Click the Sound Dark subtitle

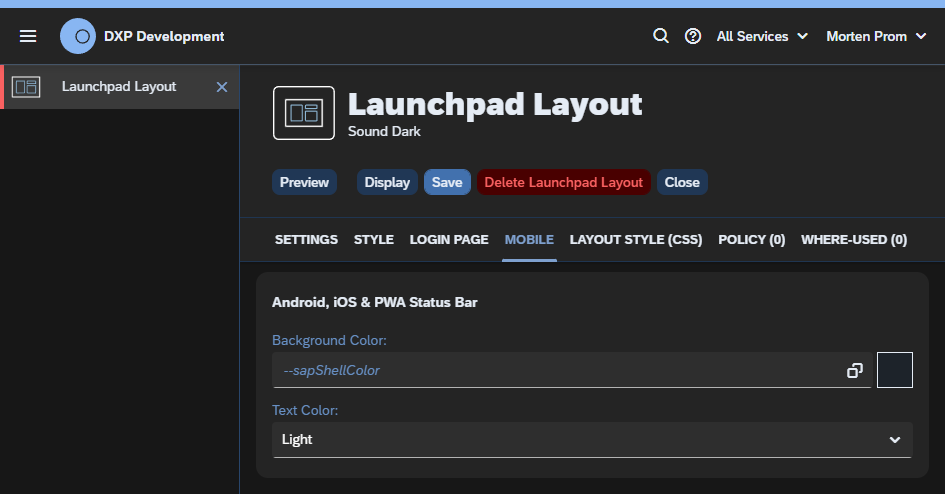(x=384, y=131)
